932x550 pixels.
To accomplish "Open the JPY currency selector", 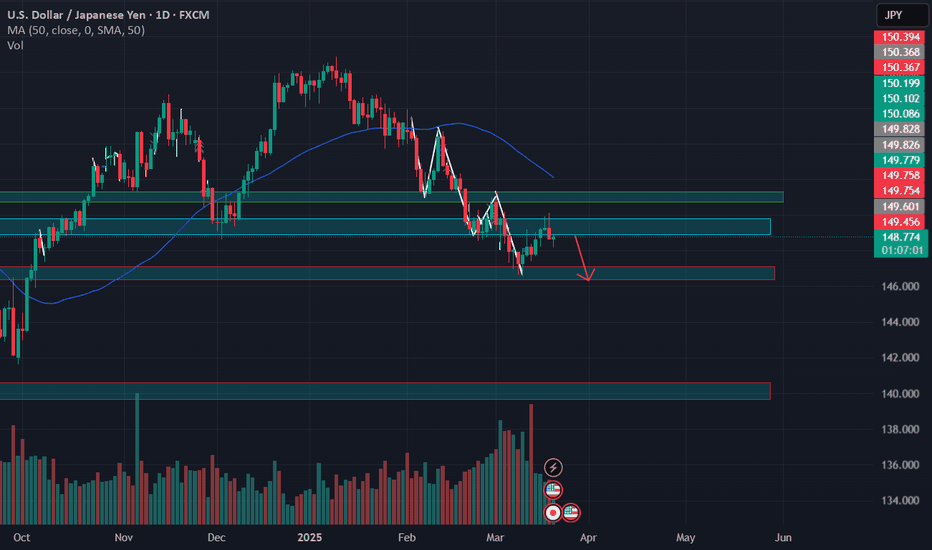I will click(x=902, y=15).
